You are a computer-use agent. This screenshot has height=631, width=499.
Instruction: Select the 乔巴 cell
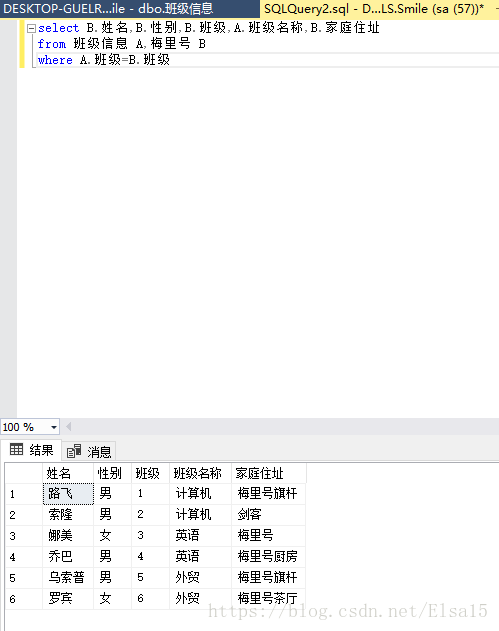68,557
